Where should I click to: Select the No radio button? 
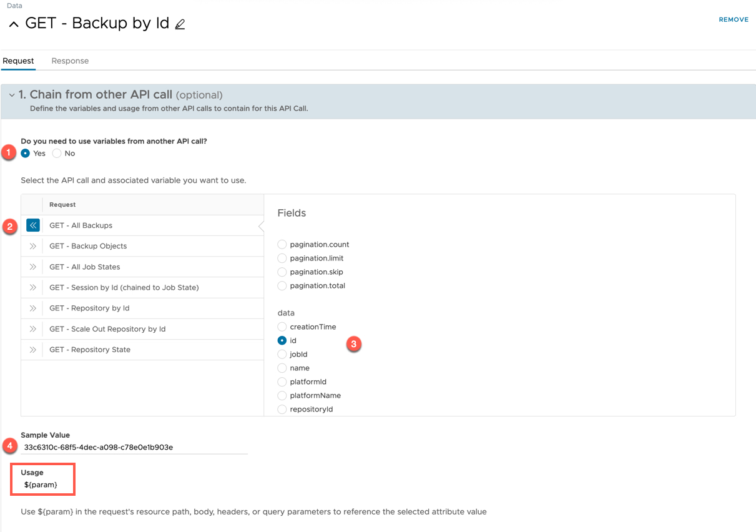point(57,153)
